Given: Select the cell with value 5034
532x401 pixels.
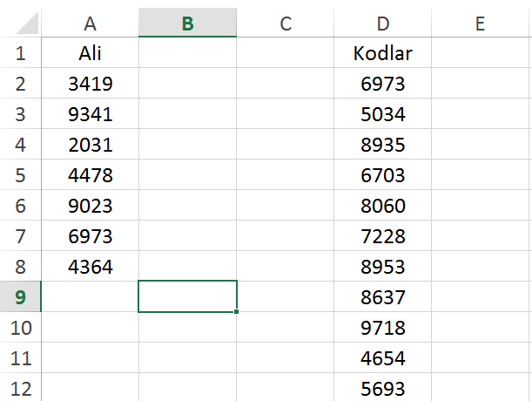Looking at the screenshot, I should [382, 115].
